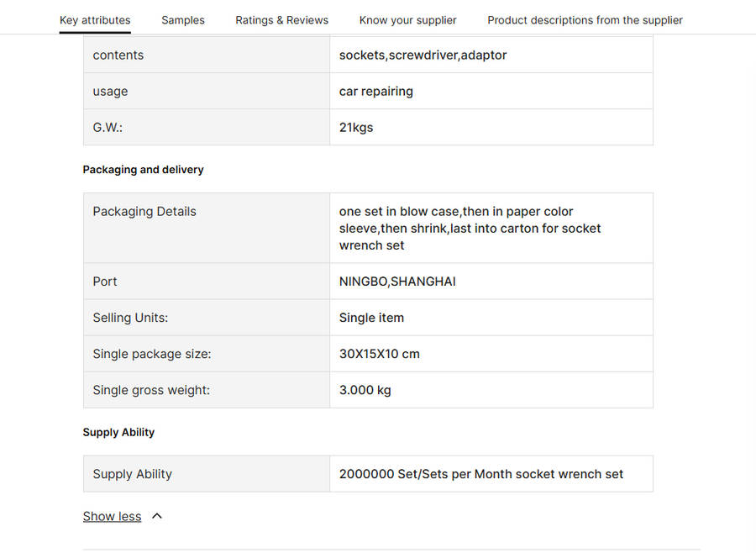Screen dimensions: 756x553
Task: Click the bold Supply Ability section heading
Action: click(118, 432)
